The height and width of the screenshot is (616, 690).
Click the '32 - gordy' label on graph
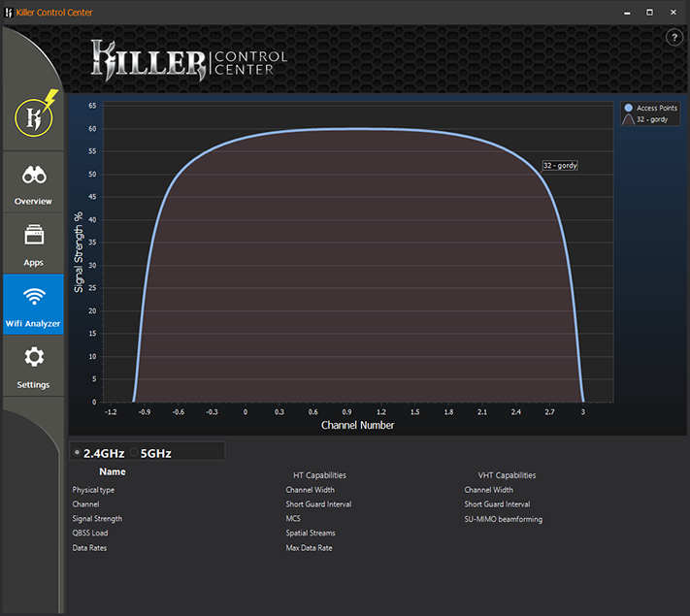tap(560, 166)
